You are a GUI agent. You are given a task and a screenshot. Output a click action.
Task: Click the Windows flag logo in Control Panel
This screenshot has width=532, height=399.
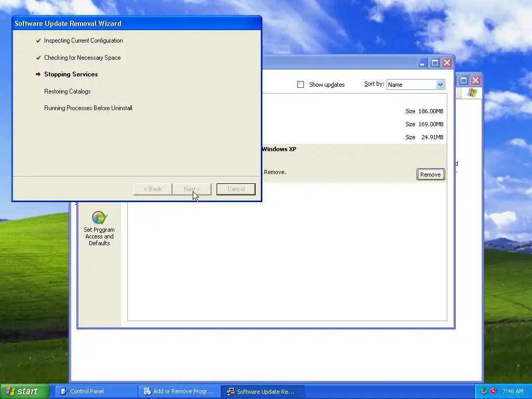point(472,93)
